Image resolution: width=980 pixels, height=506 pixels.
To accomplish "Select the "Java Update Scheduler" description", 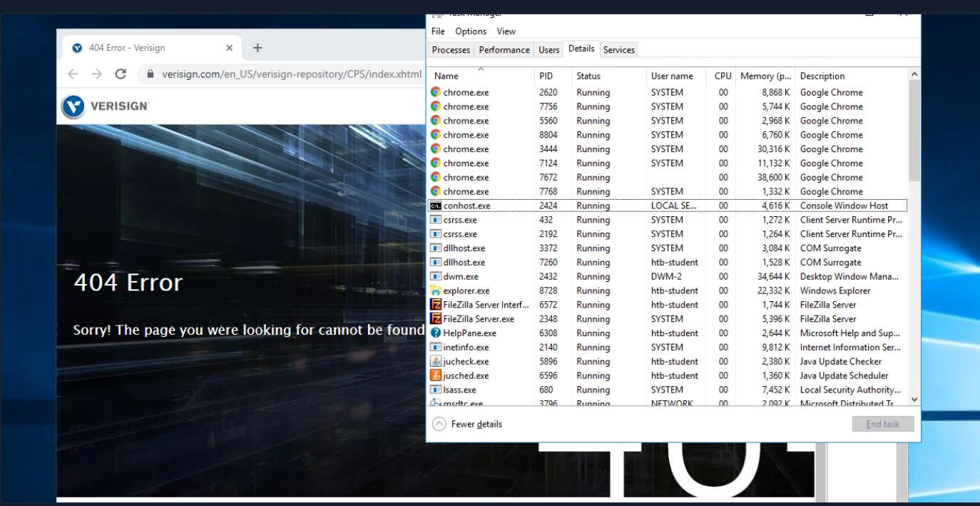I will pos(844,375).
